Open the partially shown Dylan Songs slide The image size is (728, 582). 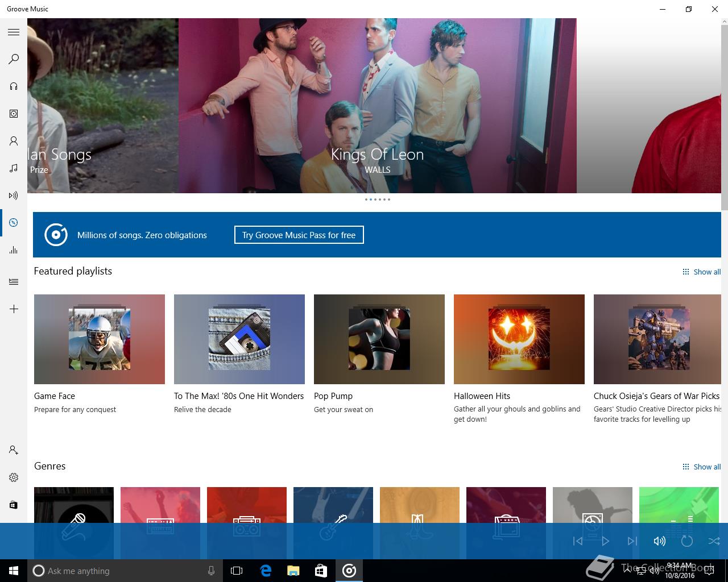coord(103,106)
